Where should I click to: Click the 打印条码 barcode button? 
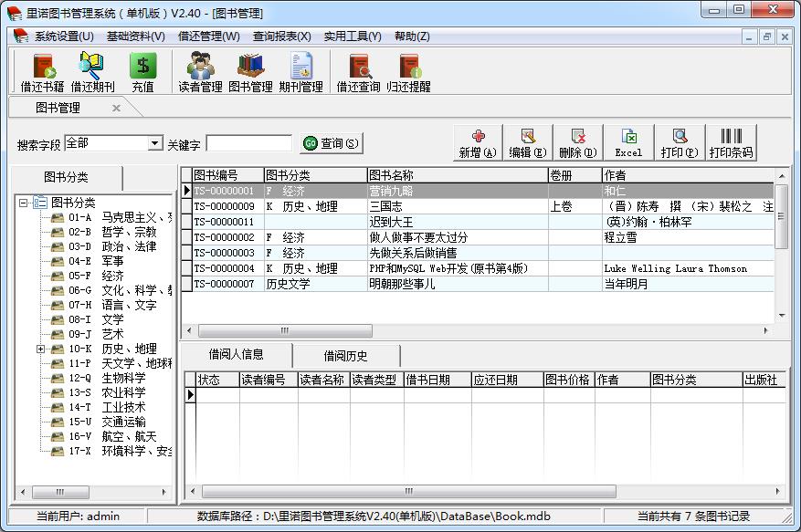pos(731,143)
